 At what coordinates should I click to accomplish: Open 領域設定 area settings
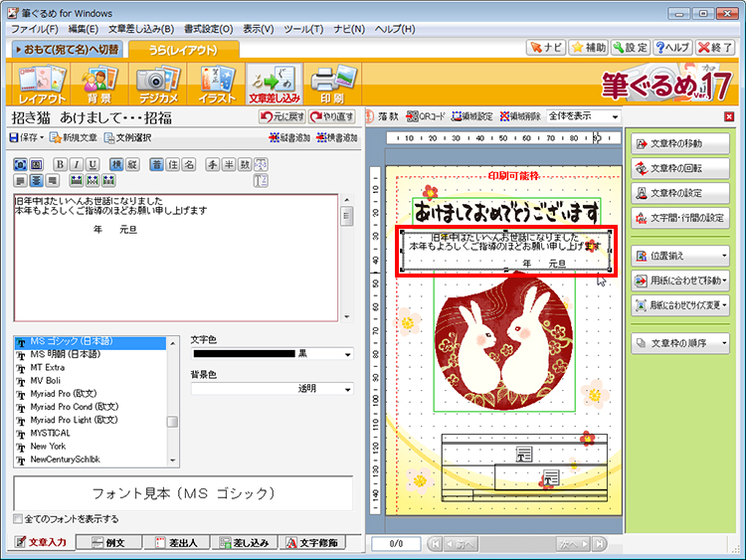tap(471, 116)
